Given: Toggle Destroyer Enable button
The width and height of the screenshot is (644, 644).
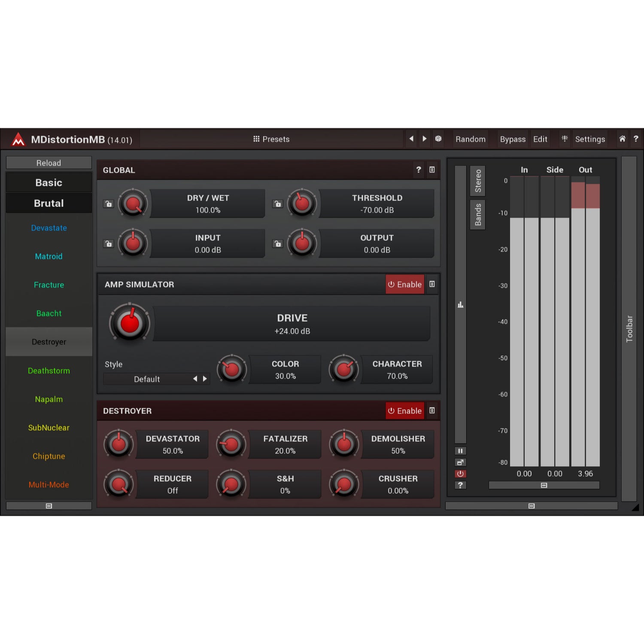Looking at the screenshot, I should pyautogui.click(x=405, y=411).
